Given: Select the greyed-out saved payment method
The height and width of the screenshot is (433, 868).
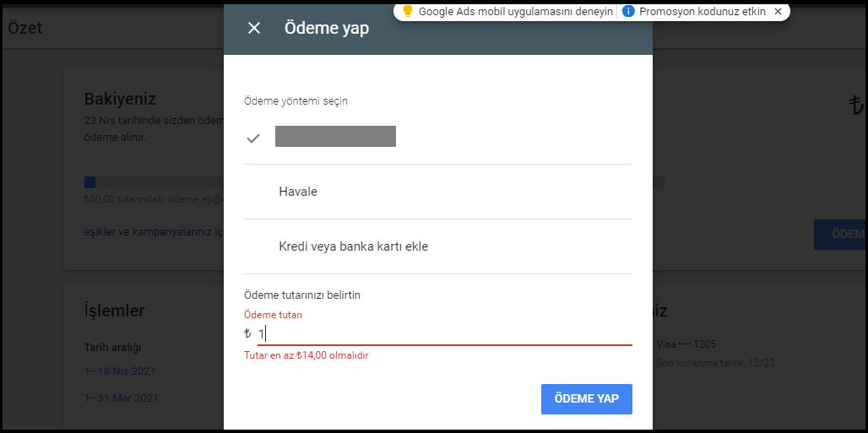Looking at the screenshot, I should pyautogui.click(x=335, y=137).
